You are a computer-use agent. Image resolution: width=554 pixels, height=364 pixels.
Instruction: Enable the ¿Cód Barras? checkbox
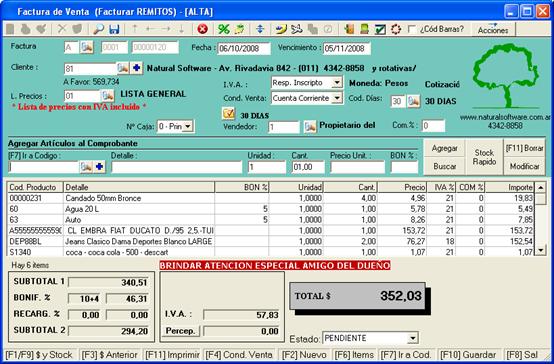click(x=411, y=29)
